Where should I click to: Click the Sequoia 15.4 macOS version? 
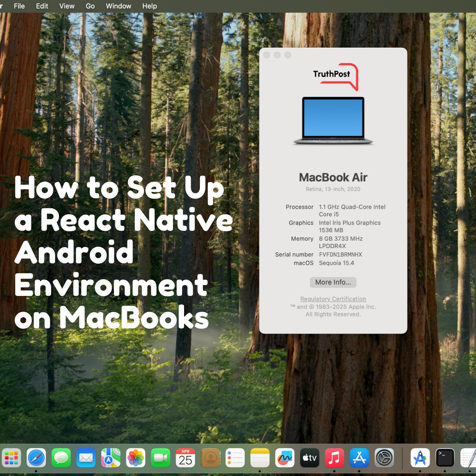point(336,263)
